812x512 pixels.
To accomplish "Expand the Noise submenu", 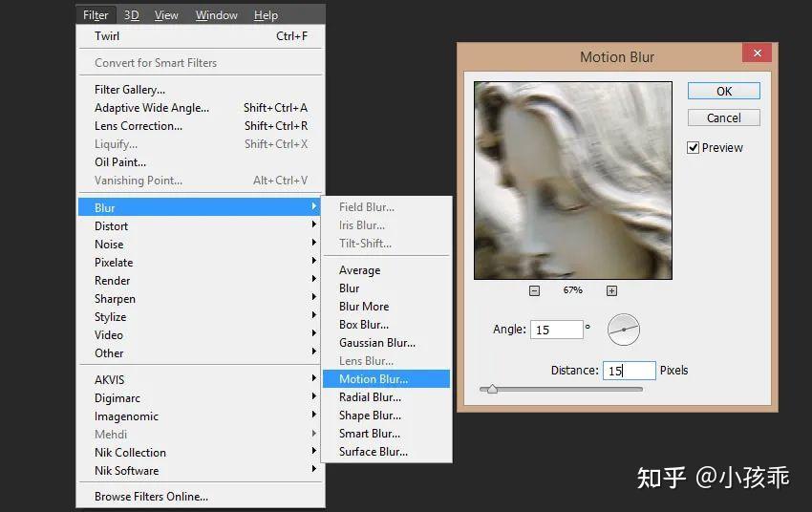I will click(199, 244).
